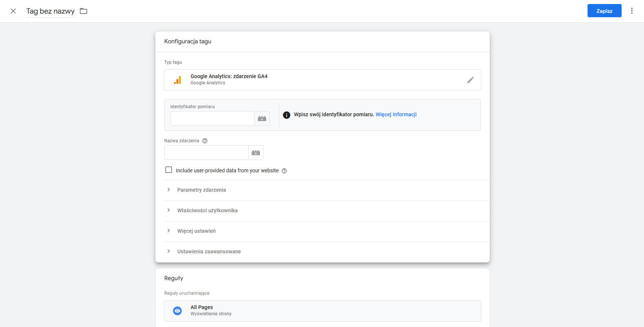Viewport: 644px width, 327px height.
Task: Insert a variable into Identyfikator pomiaru
Action: tap(262, 118)
